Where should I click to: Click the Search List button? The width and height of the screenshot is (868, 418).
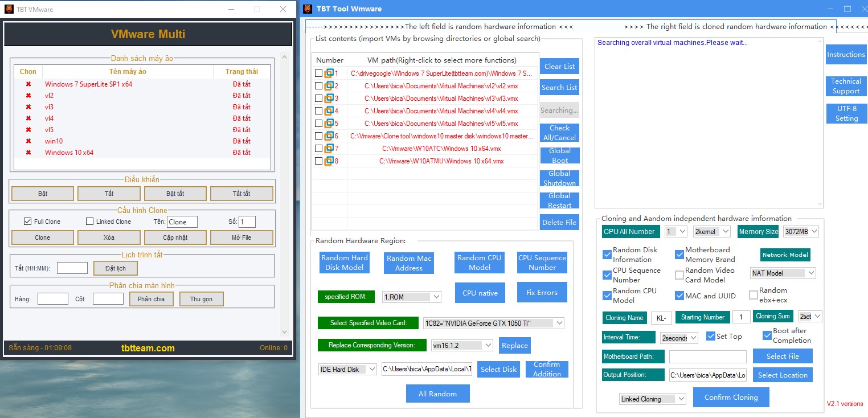point(559,87)
